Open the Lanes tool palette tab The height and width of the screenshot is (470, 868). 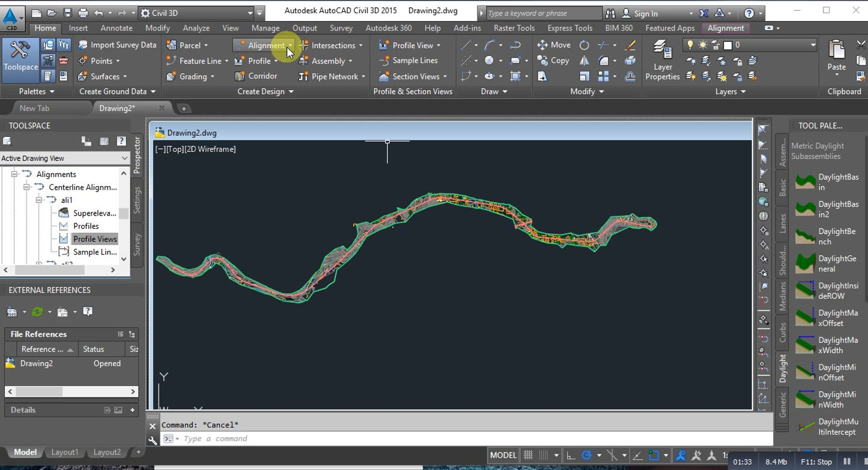pyautogui.click(x=782, y=223)
